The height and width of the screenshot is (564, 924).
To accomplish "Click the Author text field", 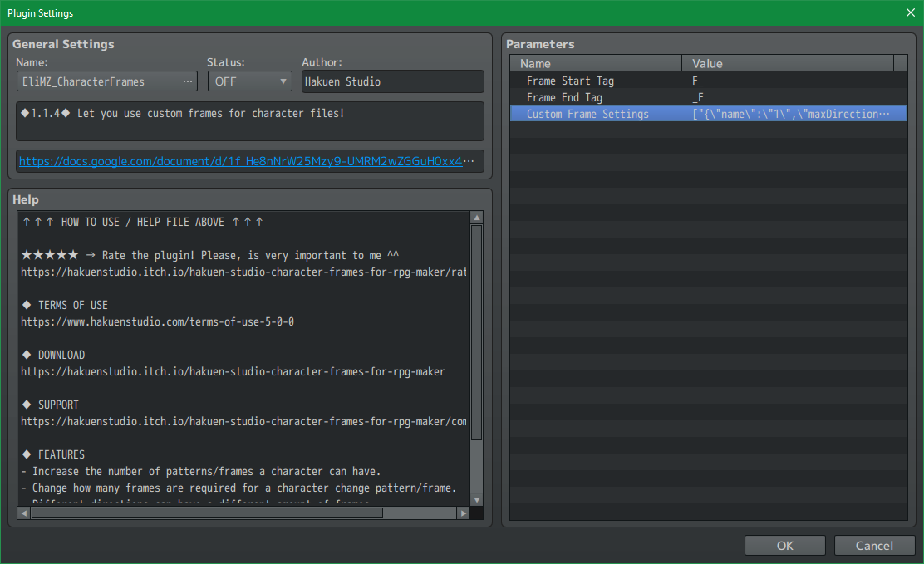I will (392, 81).
